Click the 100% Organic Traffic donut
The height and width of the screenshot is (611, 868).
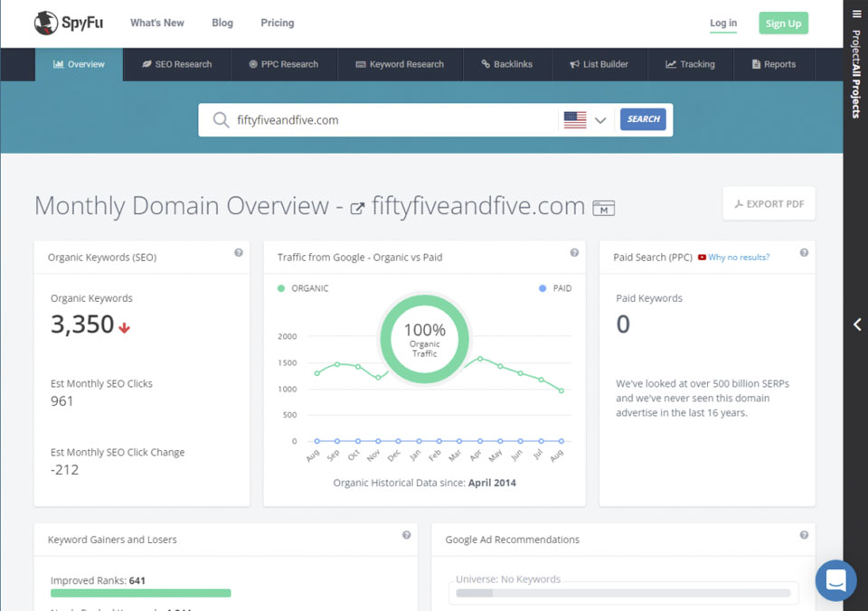tap(425, 339)
